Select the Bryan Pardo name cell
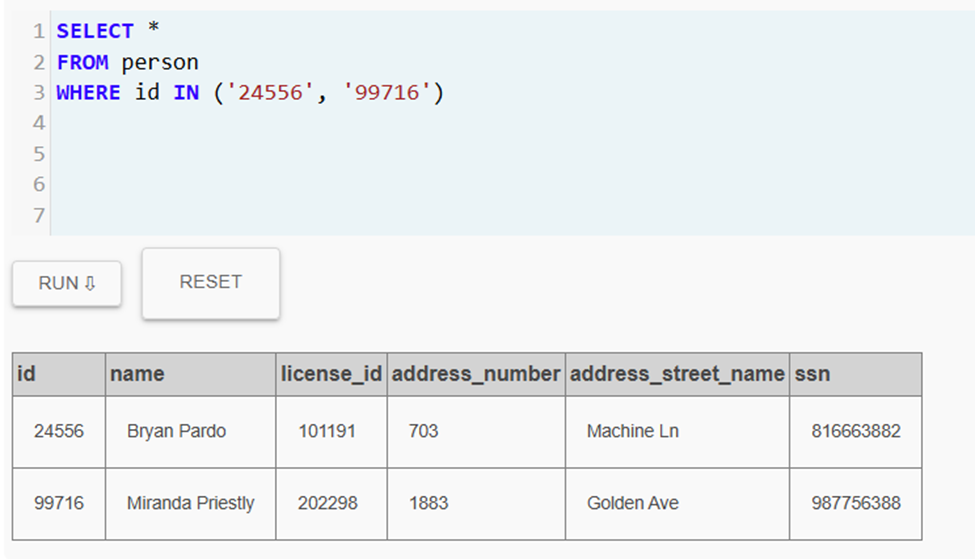 point(191,432)
